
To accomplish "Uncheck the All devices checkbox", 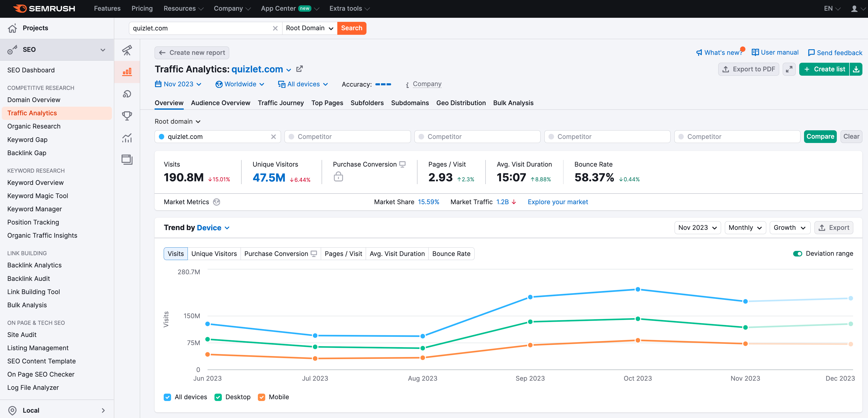I will click(168, 397).
